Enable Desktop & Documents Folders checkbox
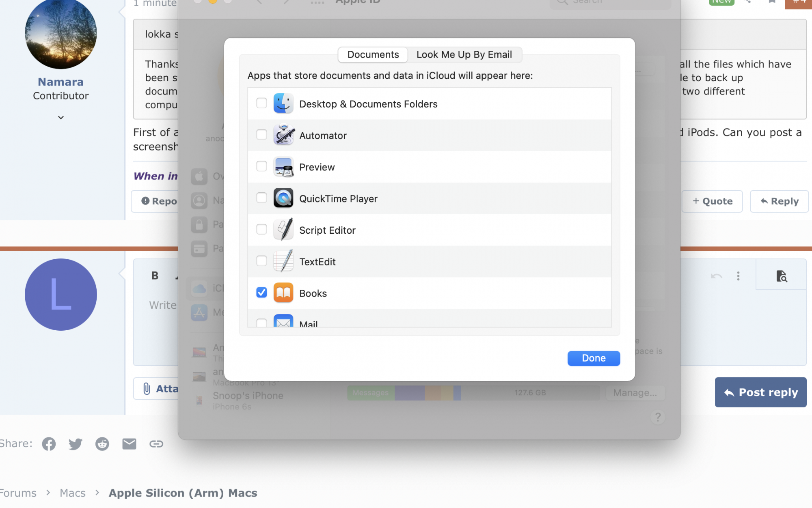The image size is (812, 508). point(261,103)
